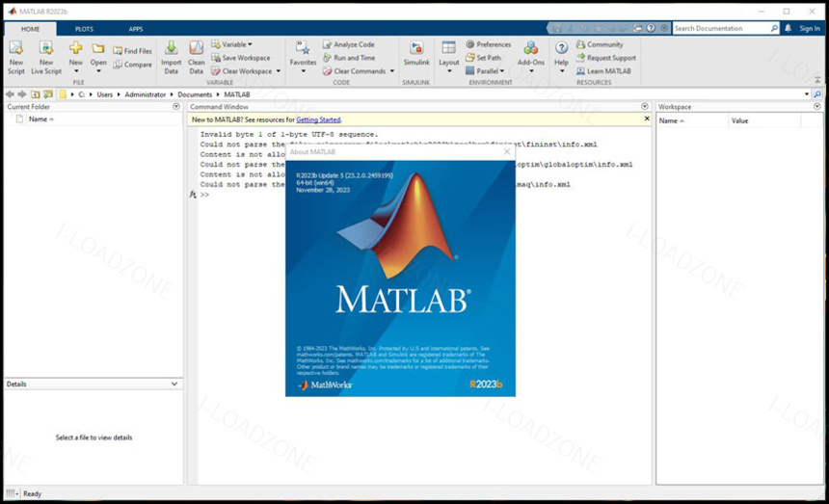Click the Compare tool
The height and width of the screenshot is (504, 829).
point(132,65)
